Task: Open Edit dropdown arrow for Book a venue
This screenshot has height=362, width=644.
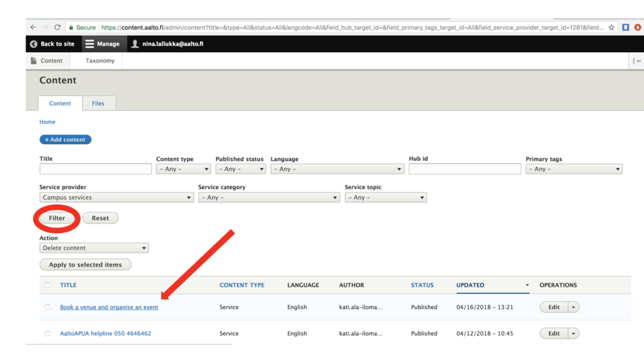Action: point(573,308)
